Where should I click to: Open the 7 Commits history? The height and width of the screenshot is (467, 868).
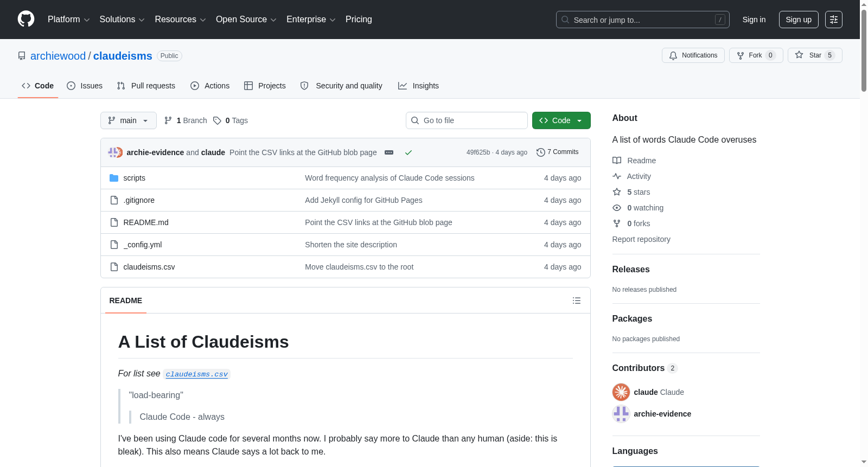[x=557, y=152]
